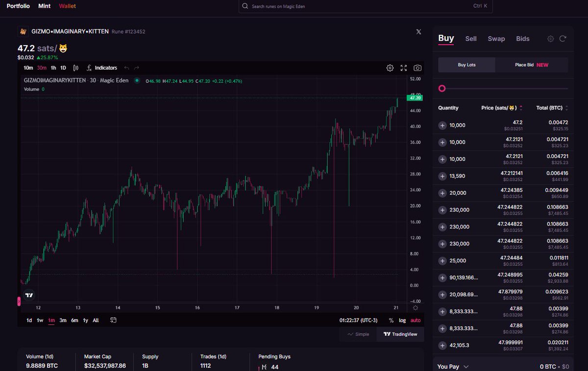This screenshot has height=371, width=588.
Task: Set chart range to 3m
Action: tap(63, 321)
